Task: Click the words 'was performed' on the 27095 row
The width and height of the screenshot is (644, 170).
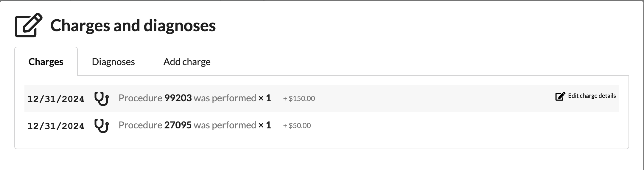Action: coord(225,125)
